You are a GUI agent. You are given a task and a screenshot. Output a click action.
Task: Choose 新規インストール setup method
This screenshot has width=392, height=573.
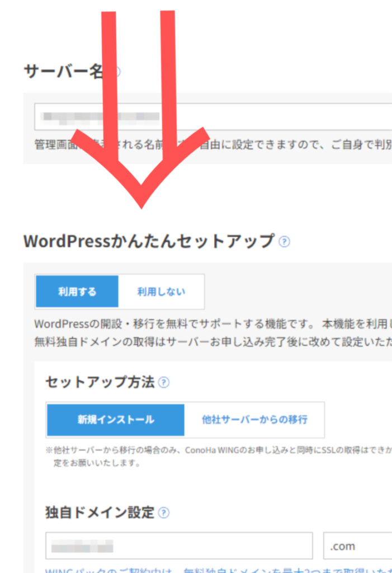click(116, 420)
